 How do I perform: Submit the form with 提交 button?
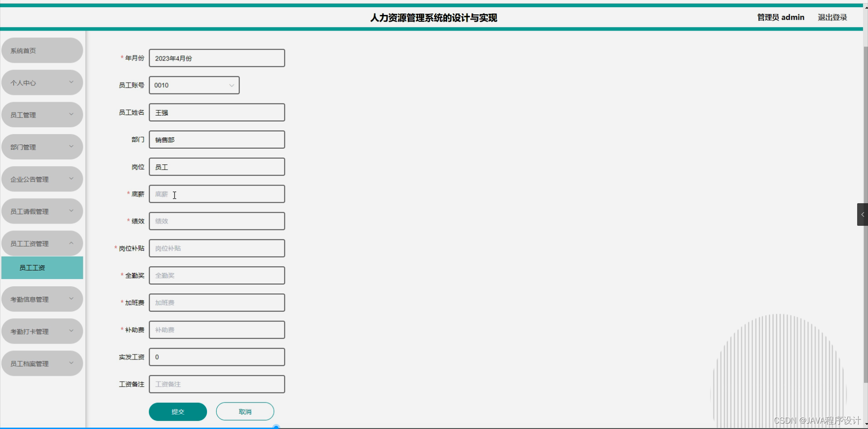[178, 412]
